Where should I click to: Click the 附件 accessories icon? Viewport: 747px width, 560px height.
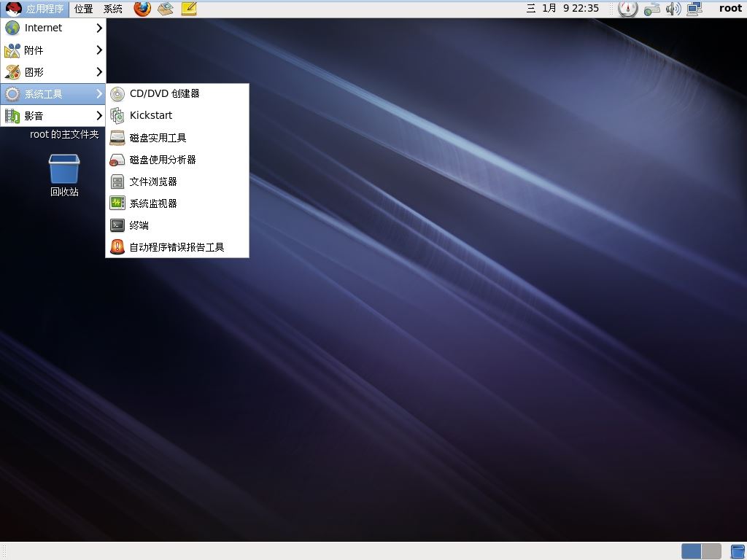pyautogui.click(x=12, y=50)
